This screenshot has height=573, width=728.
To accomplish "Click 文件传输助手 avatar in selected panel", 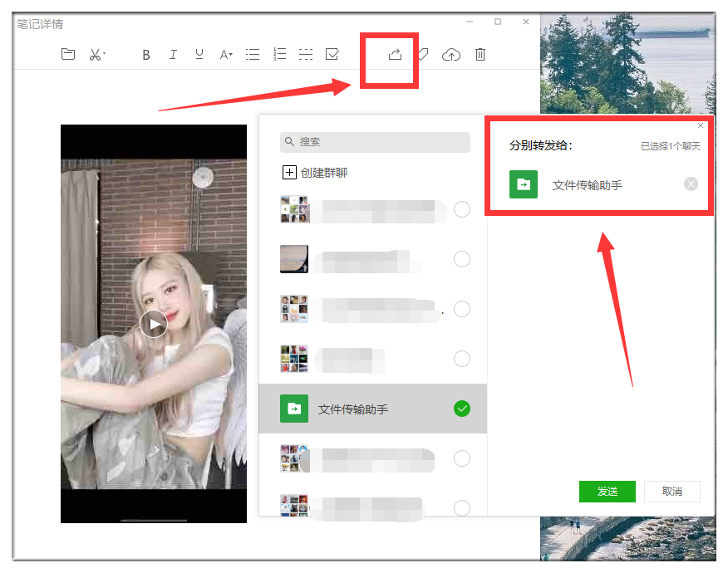I will [524, 184].
